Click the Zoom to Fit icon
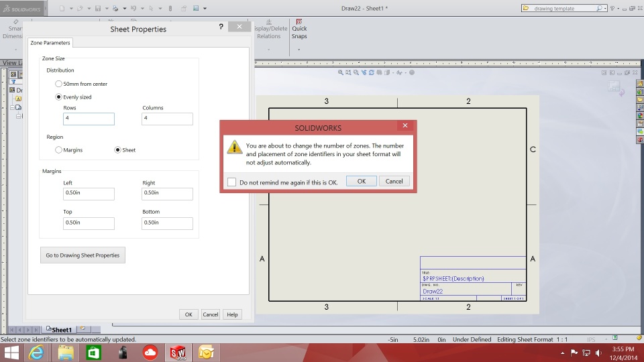Screen dimensions: 644x362 click(341, 72)
